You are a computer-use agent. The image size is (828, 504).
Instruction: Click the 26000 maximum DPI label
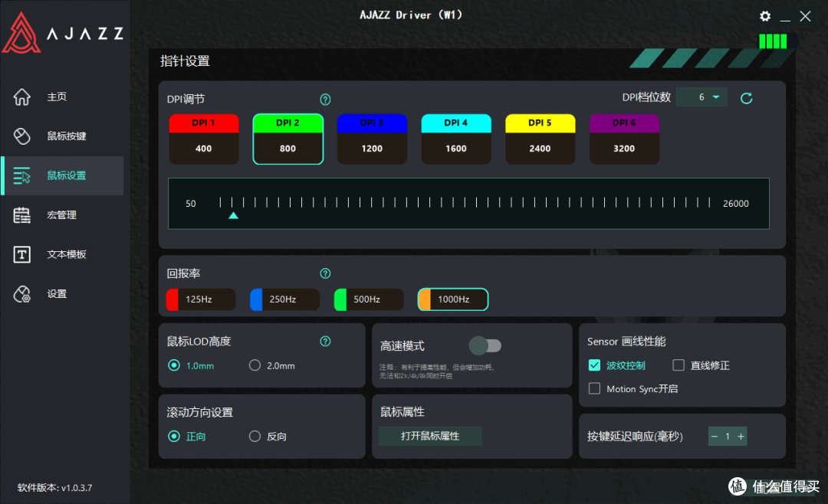pos(735,203)
